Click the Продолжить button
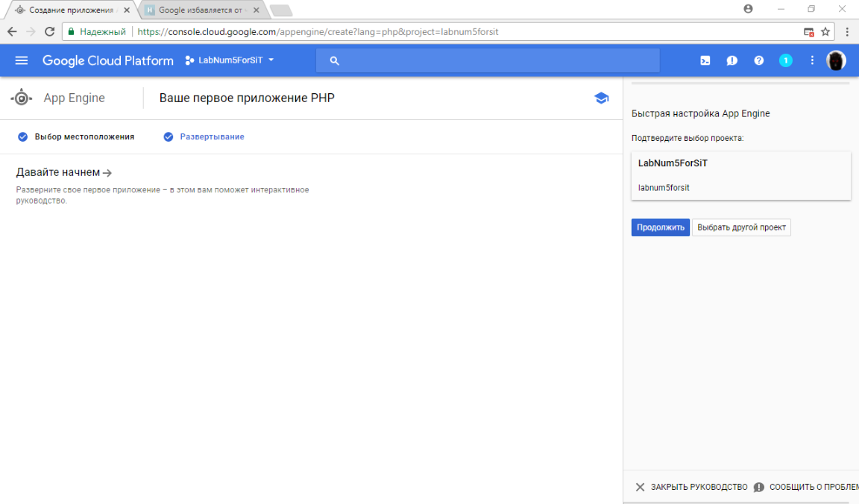 (x=660, y=227)
